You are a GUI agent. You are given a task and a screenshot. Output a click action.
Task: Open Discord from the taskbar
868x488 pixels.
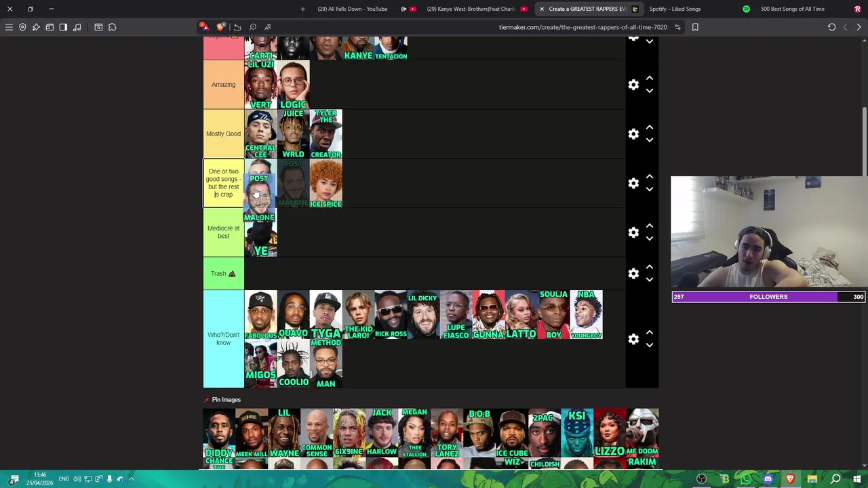pyautogui.click(x=768, y=479)
